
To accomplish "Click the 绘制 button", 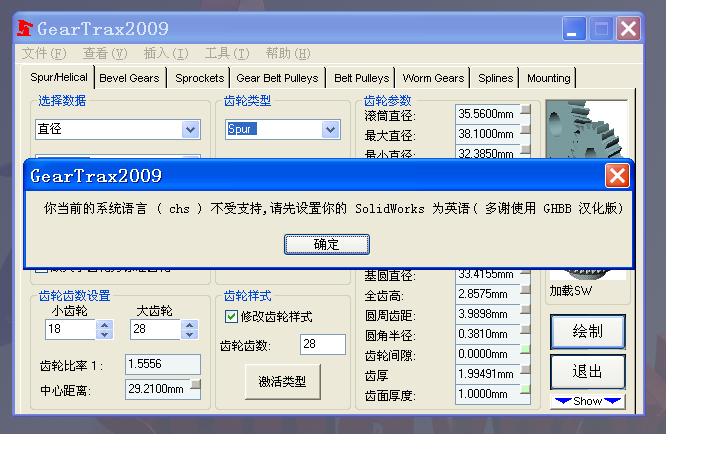I will (x=587, y=332).
